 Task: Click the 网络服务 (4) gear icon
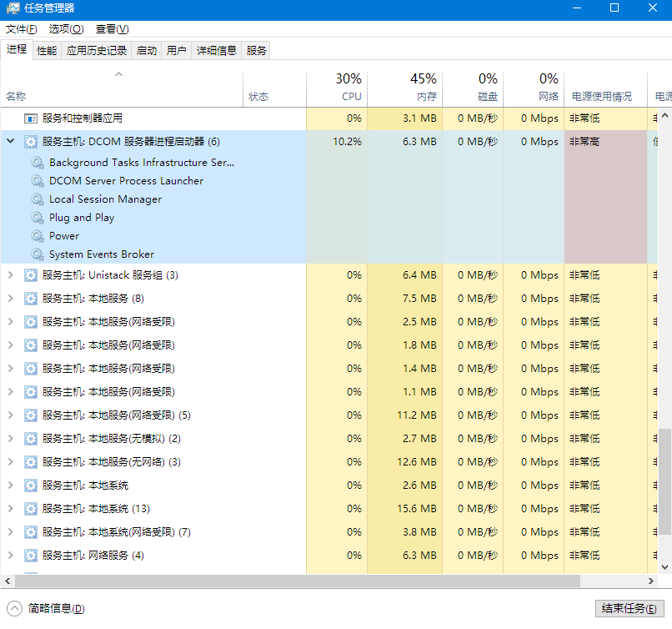[x=31, y=556]
